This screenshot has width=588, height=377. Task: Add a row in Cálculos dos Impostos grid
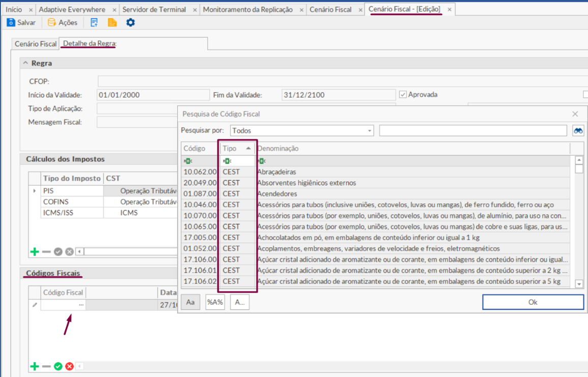click(35, 251)
